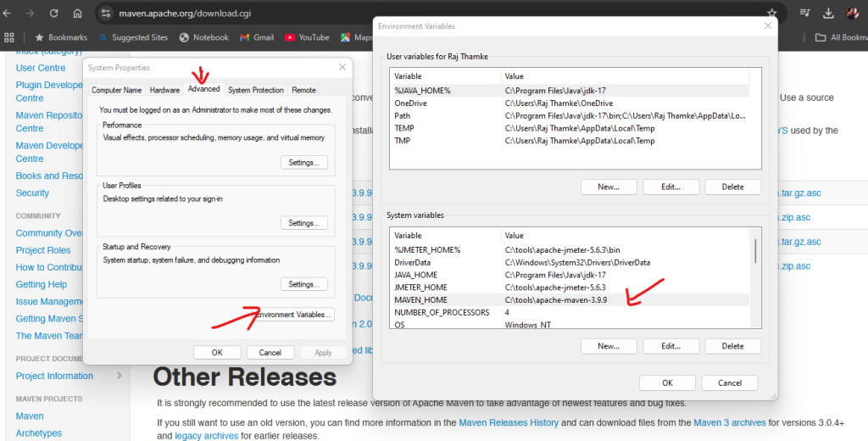Screen dimensions: 868x441
Task: Switch to the Hardware tab
Action: [164, 90]
